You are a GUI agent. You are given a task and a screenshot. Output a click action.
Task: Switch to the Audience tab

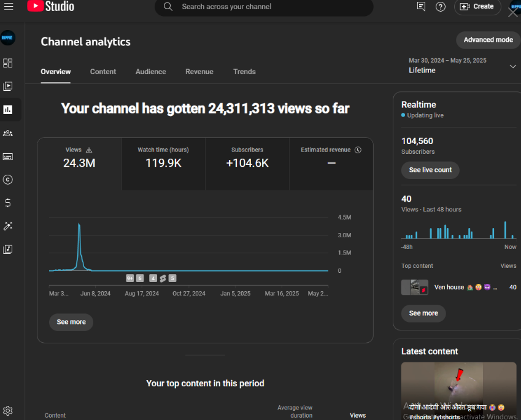coord(150,72)
